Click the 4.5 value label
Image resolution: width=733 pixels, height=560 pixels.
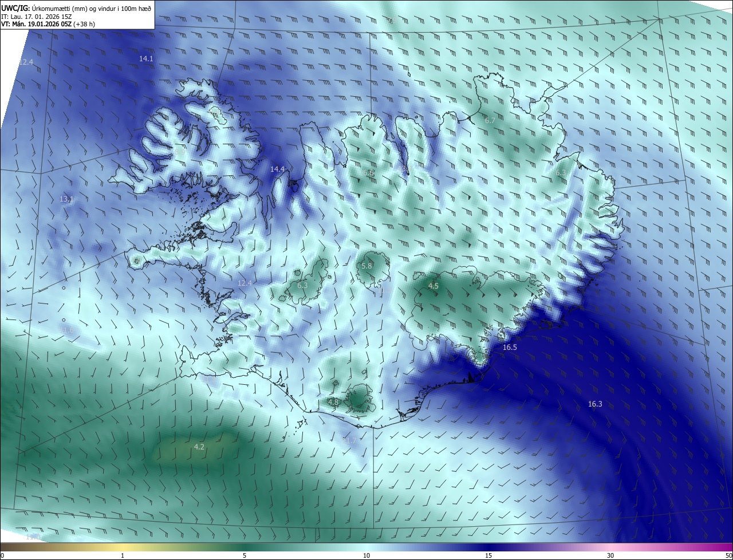[434, 286]
